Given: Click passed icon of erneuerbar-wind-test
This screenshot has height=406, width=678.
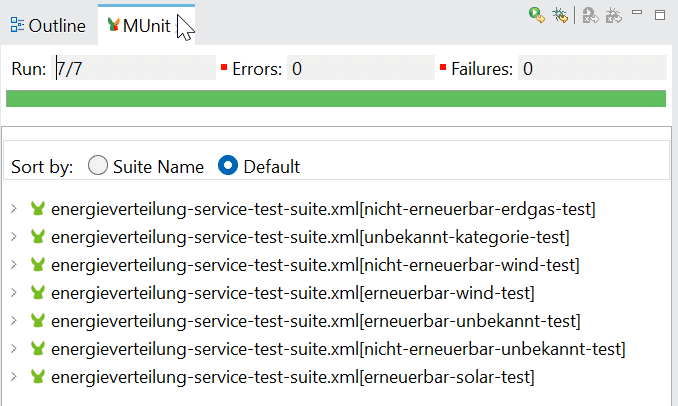Looking at the screenshot, I should click(x=38, y=292).
